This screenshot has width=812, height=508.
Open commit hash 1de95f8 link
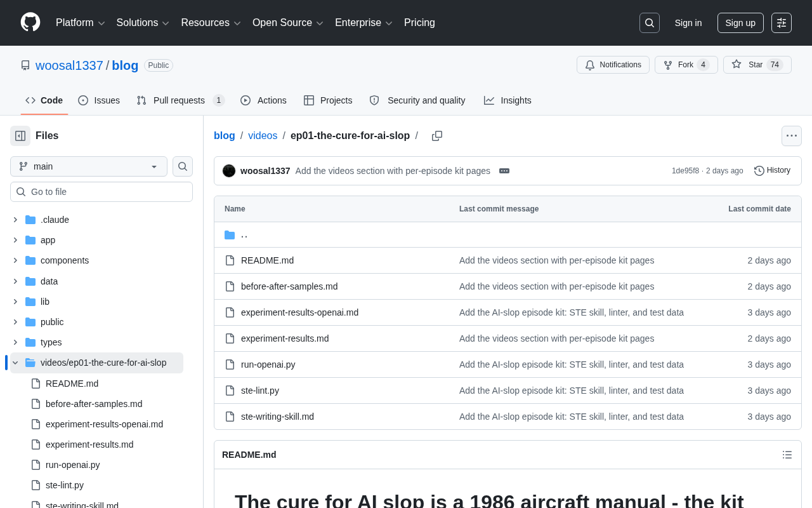[x=685, y=171]
